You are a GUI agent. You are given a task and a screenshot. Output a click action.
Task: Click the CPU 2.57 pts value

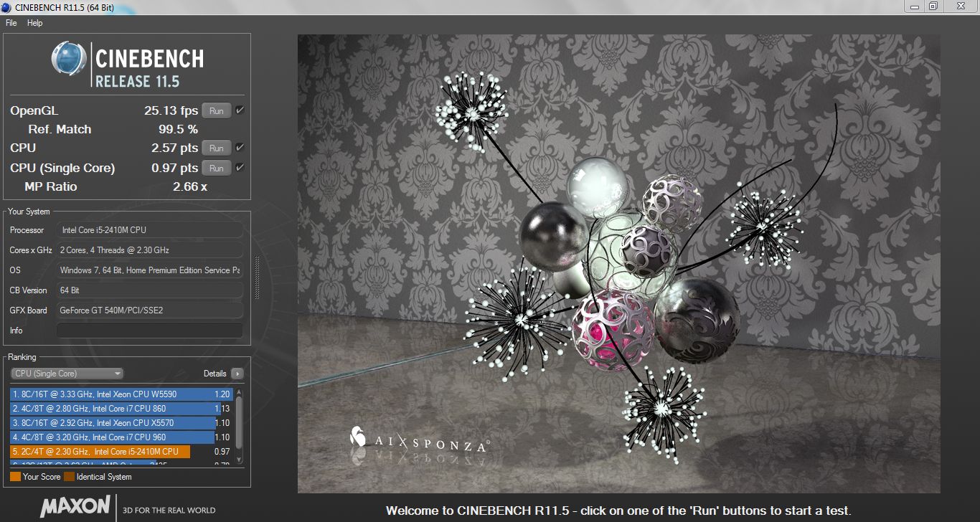pyautogui.click(x=174, y=148)
